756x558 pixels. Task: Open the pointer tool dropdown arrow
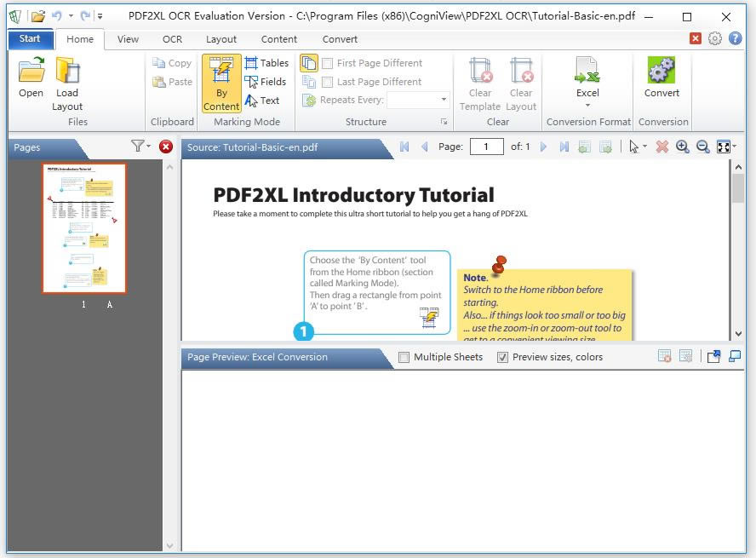click(644, 147)
